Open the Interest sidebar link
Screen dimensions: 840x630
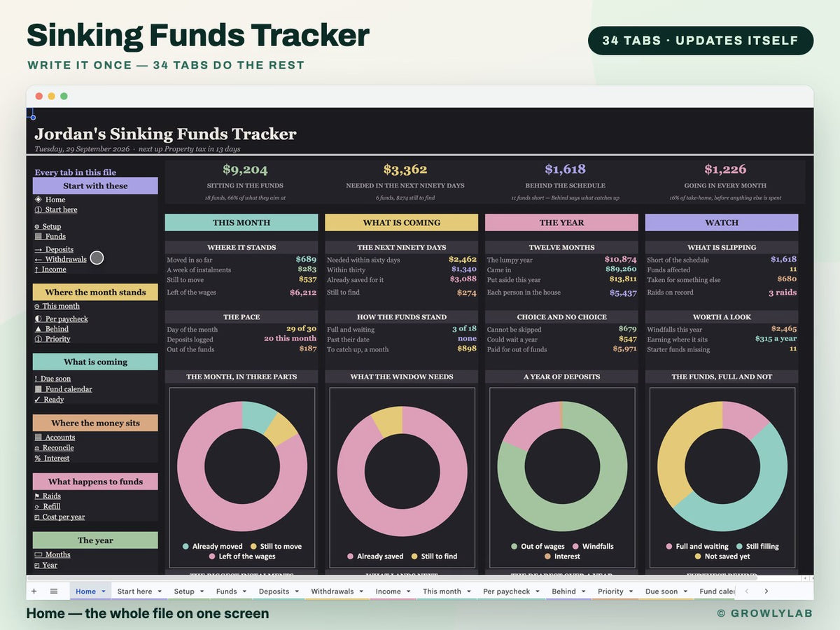point(52,458)
